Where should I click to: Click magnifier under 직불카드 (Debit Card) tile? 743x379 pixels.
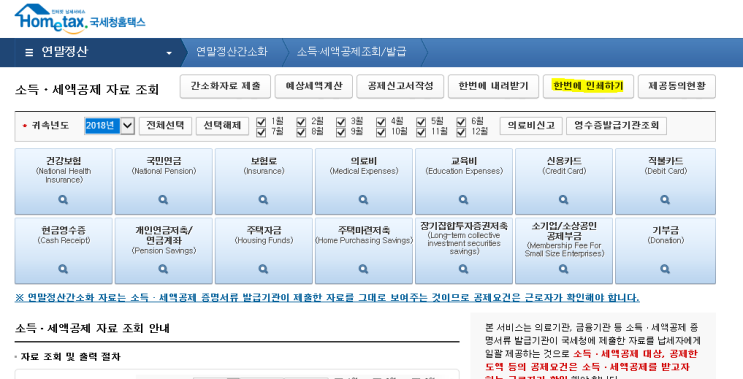click(665, 200)
